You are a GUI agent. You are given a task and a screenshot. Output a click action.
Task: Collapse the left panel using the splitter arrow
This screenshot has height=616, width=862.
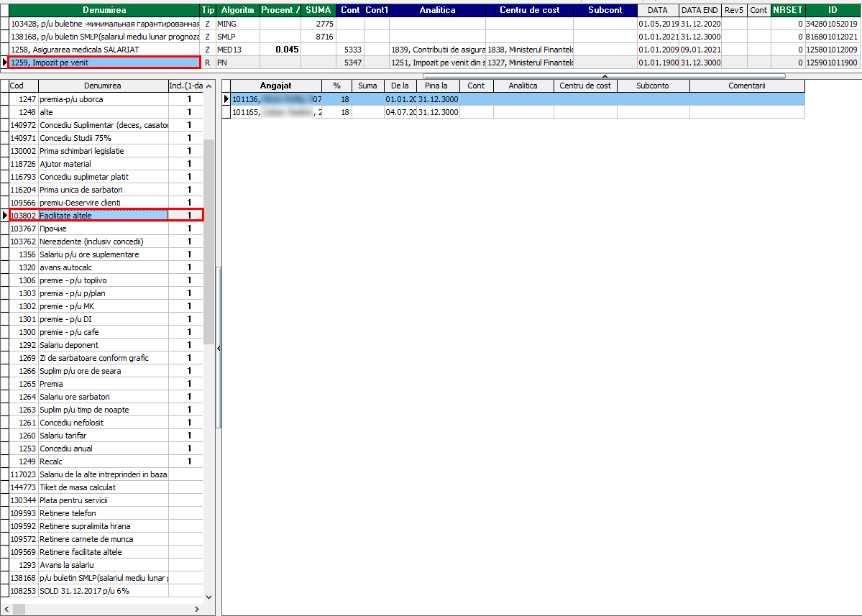click(x=219, y=348)
